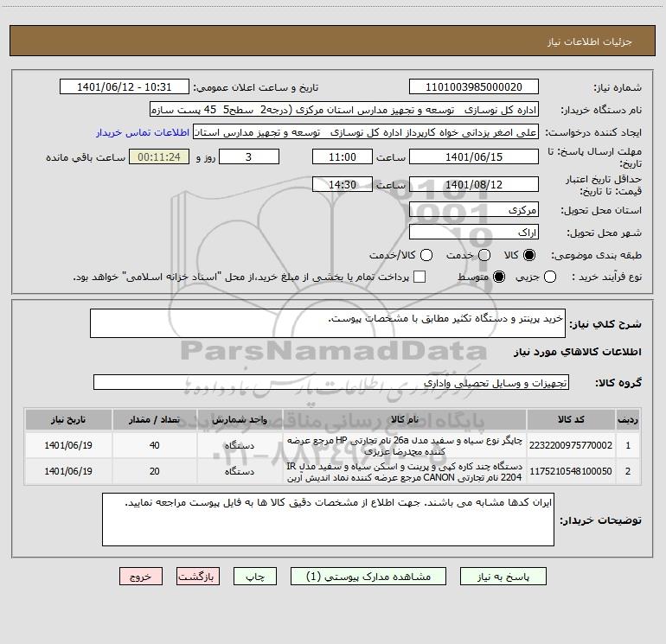The width and height of the screenshot is (666, 644).
Task: Click the HP 26a printer item name
Action: click(405, 445)
